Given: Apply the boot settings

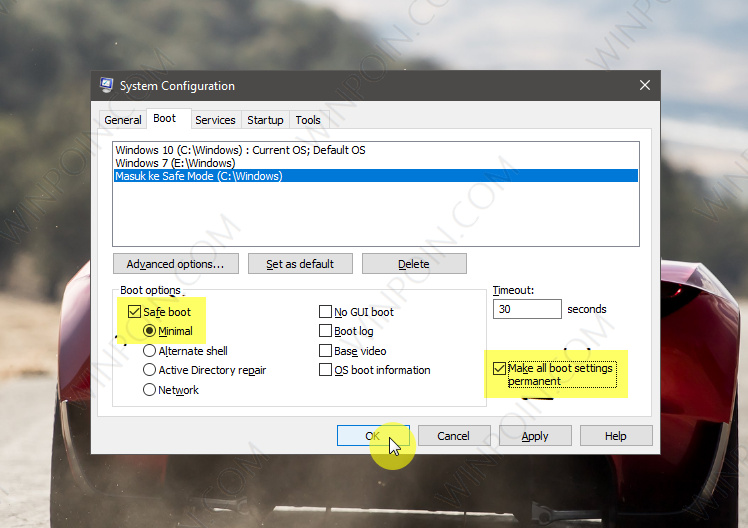Looking at the screenshot, I should coord(535,436).
